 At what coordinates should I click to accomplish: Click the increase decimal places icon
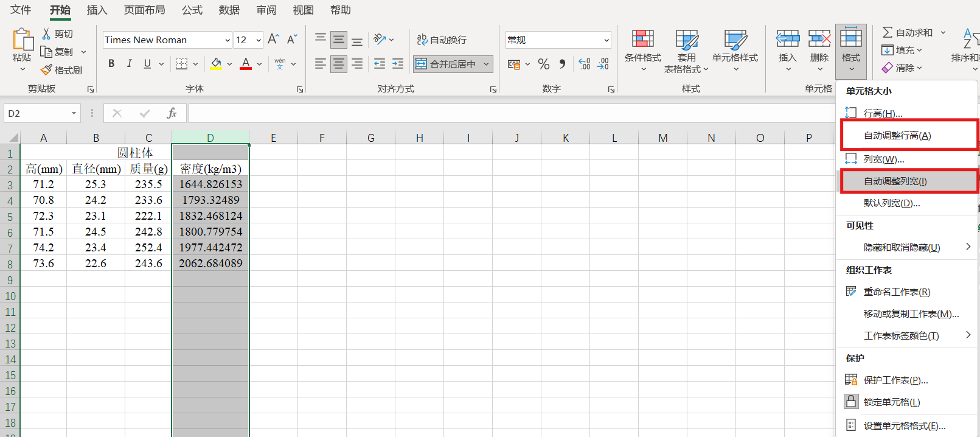585,64
